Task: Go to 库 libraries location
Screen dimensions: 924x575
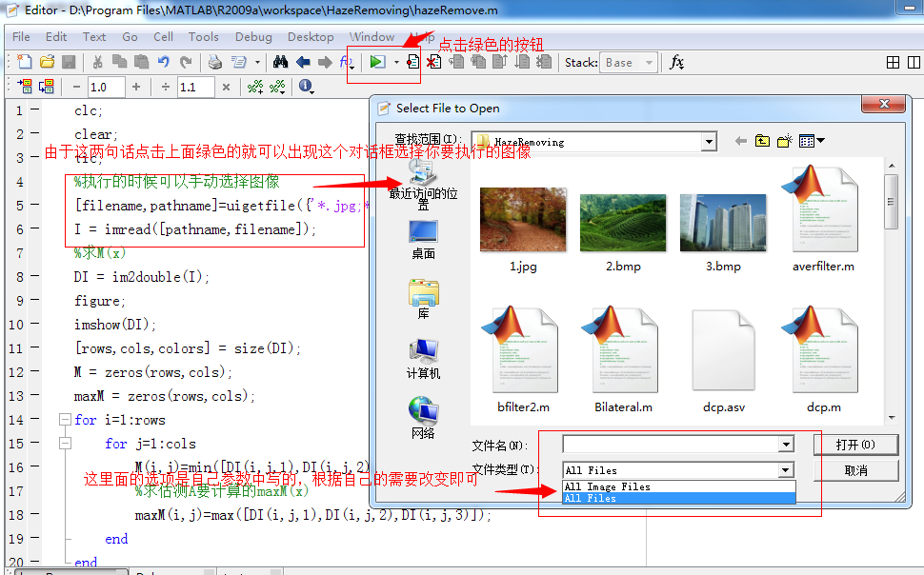Action: (x=423, y=299)
